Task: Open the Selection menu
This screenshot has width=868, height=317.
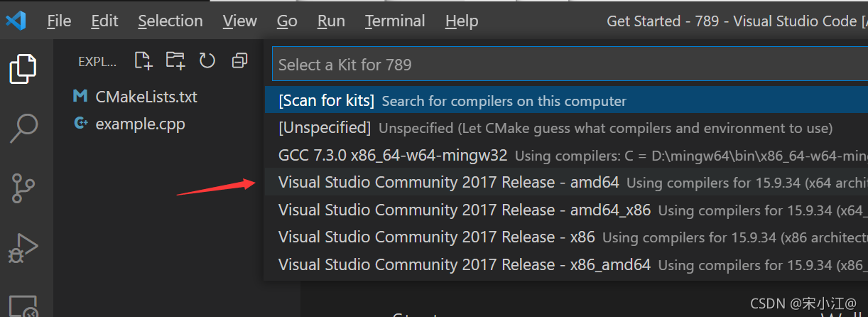Action: point(170,21)
